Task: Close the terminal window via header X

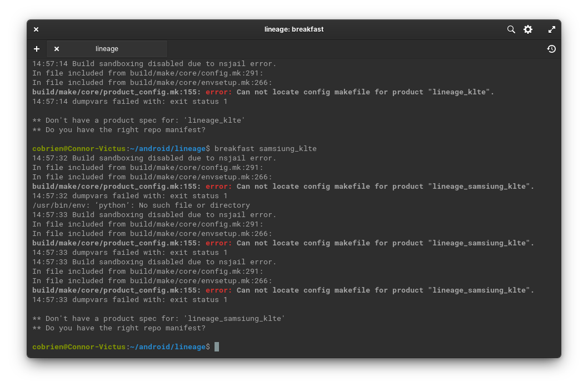Action: [36, 29]
